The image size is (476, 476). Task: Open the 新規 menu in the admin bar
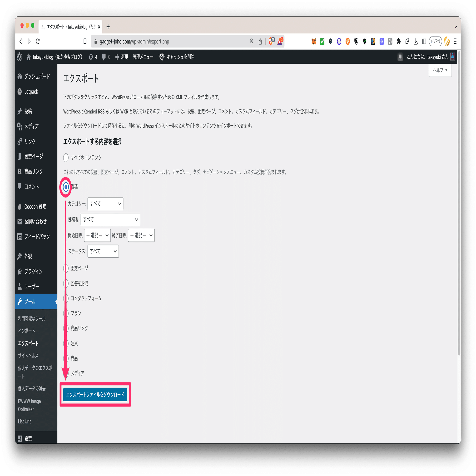point(122,57)
